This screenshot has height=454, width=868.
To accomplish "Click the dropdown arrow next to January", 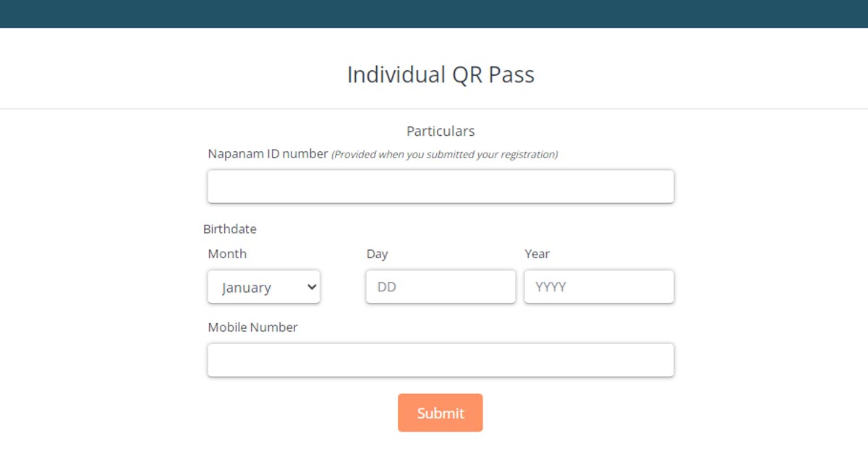I will tap(311, 287).
